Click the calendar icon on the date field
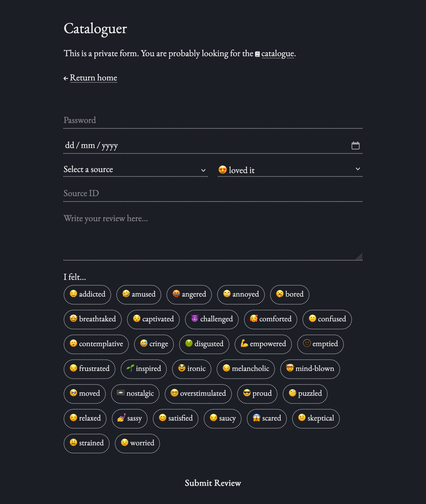 [x=356, y=145]
